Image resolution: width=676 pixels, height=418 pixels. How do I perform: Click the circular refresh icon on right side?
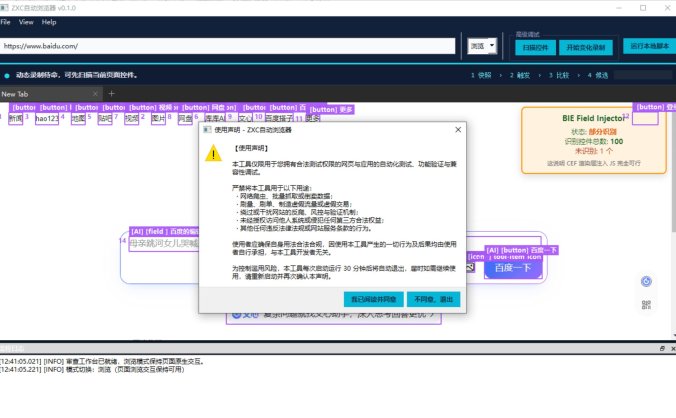(x=646, y=281)
